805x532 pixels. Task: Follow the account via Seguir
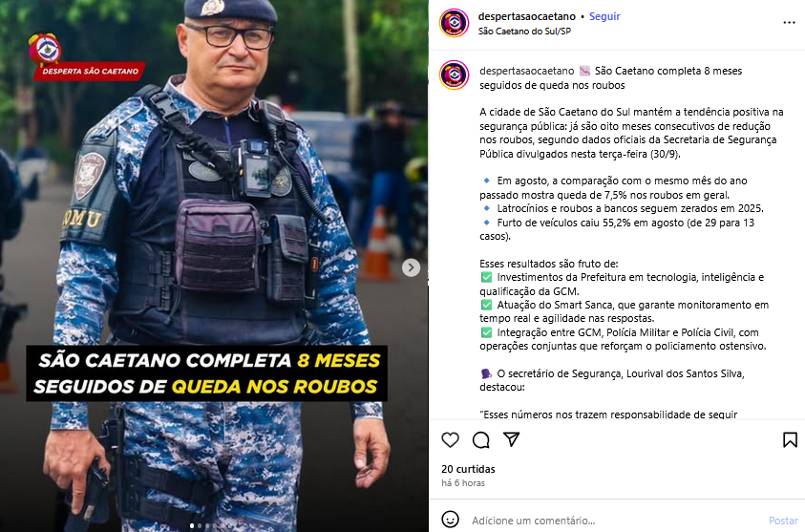(x=604, y=16)
